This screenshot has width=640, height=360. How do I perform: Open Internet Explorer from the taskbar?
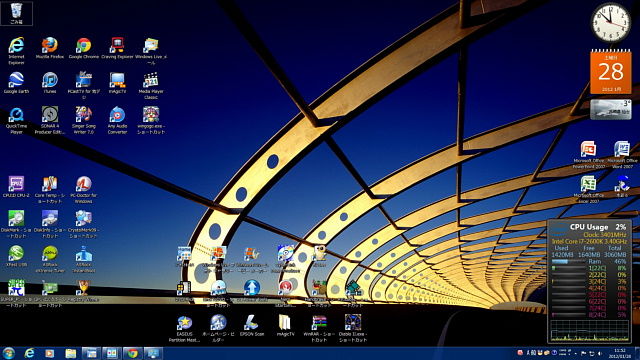pyautogui.click(x=29, y=353)
